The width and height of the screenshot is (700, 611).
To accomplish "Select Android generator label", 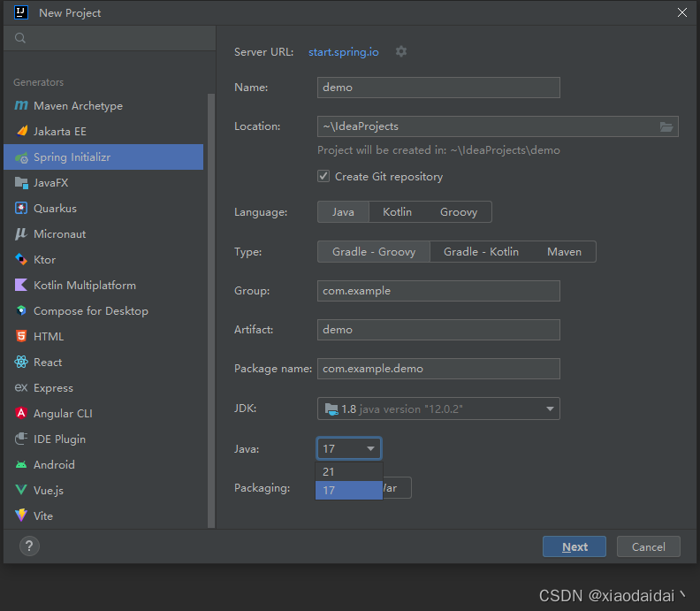I will coord(54,464).
